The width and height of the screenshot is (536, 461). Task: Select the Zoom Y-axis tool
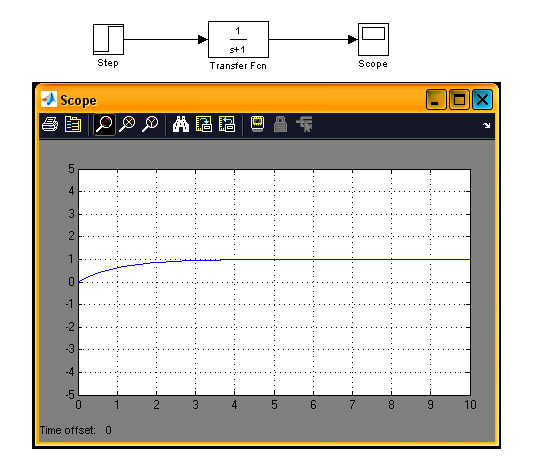pos(150,124)
